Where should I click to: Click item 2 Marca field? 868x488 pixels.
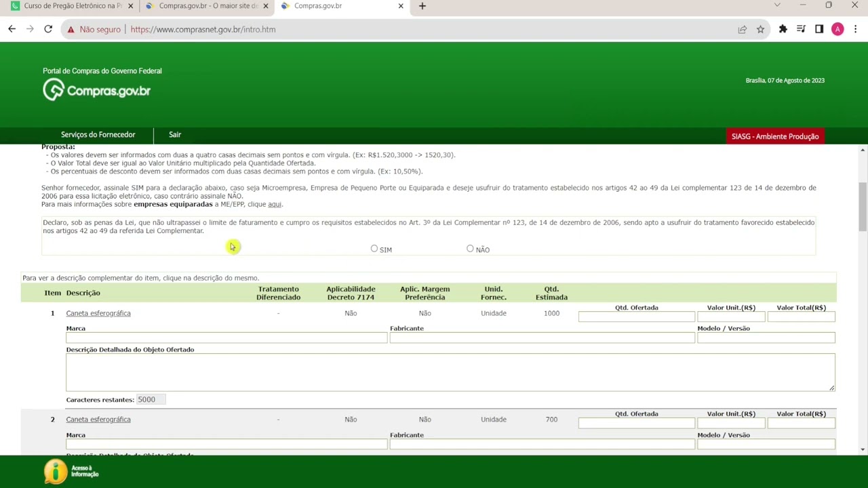pyautogui.click(x=226, y=444)
